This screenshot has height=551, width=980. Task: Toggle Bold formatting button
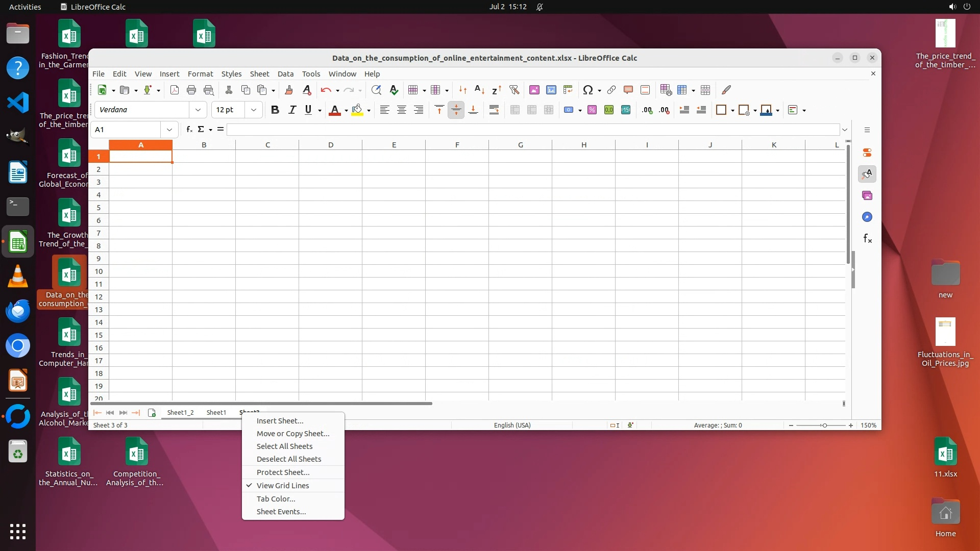275,110
